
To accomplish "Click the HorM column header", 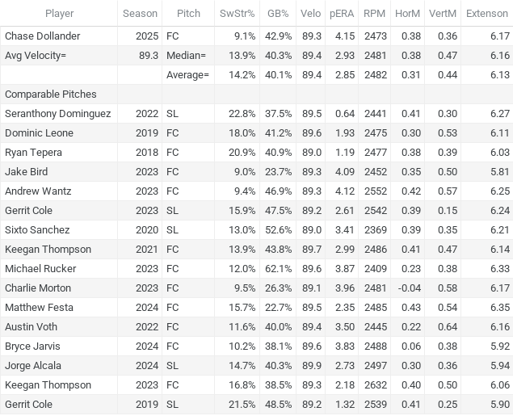I will coord(407,14).
